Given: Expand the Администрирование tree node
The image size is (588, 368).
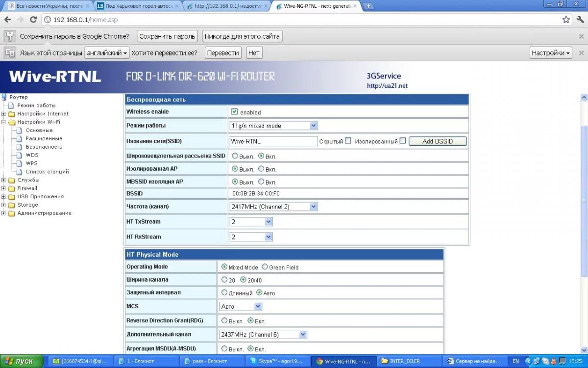Looking at the screenshot, I should [x=4, y=213].
